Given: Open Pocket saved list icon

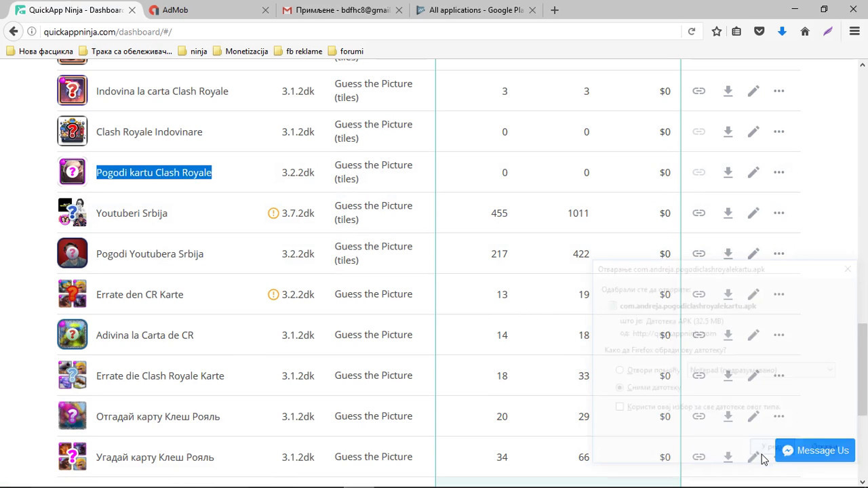Looking at the screenshot, I should pos(759,32).
